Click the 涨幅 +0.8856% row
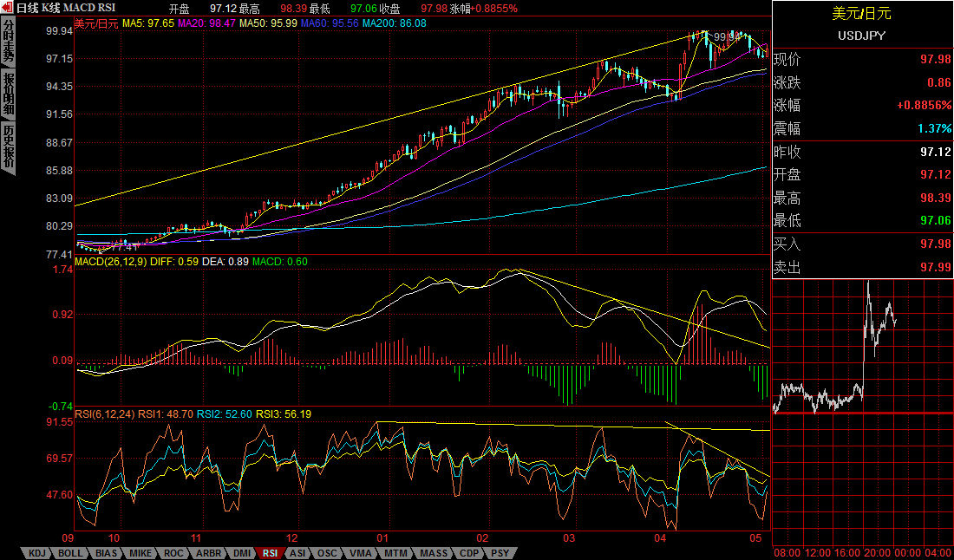This screenshot has width=954, height=560. click(x=862, y=105)
